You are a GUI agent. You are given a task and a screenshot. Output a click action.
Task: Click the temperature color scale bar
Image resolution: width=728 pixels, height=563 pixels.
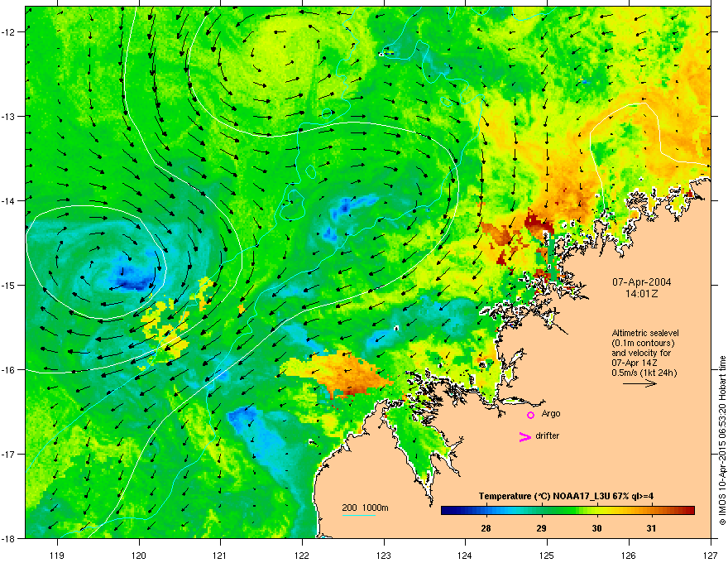[x=568, y=511]
